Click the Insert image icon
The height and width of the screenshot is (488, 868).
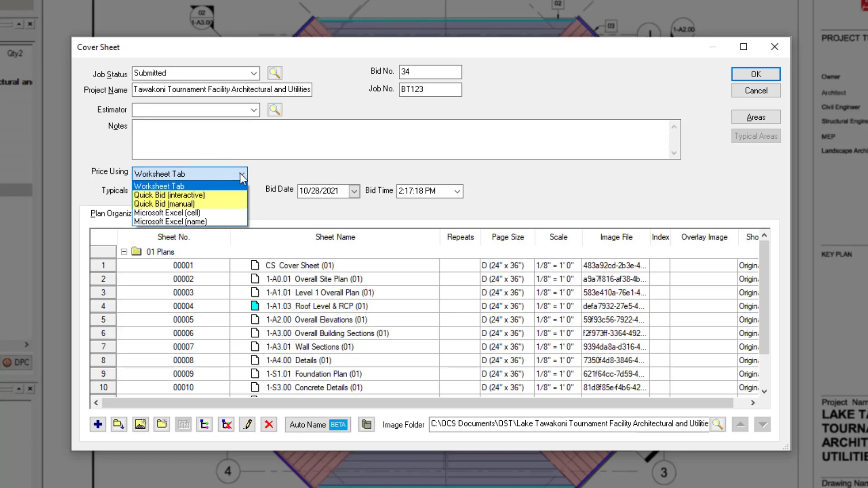(x=140, y=425)
